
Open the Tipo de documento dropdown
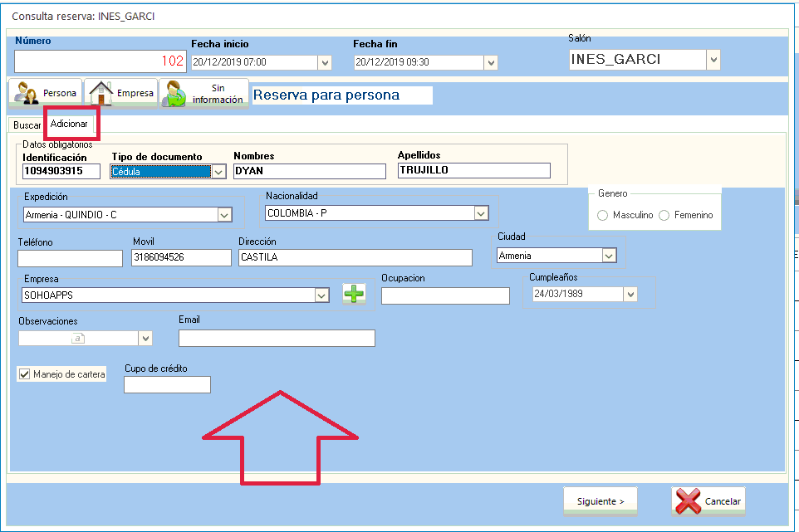click(x=219, y=172)
